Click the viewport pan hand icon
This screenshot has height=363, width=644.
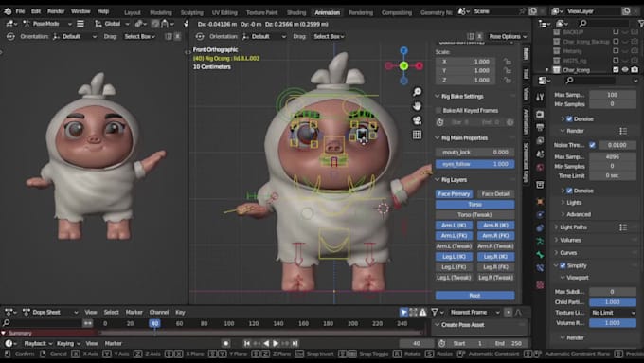tap(417, 106)
